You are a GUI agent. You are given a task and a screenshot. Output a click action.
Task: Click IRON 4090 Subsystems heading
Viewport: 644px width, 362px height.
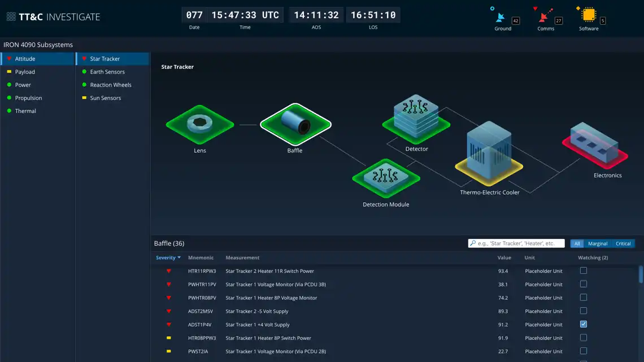(38, 45)
